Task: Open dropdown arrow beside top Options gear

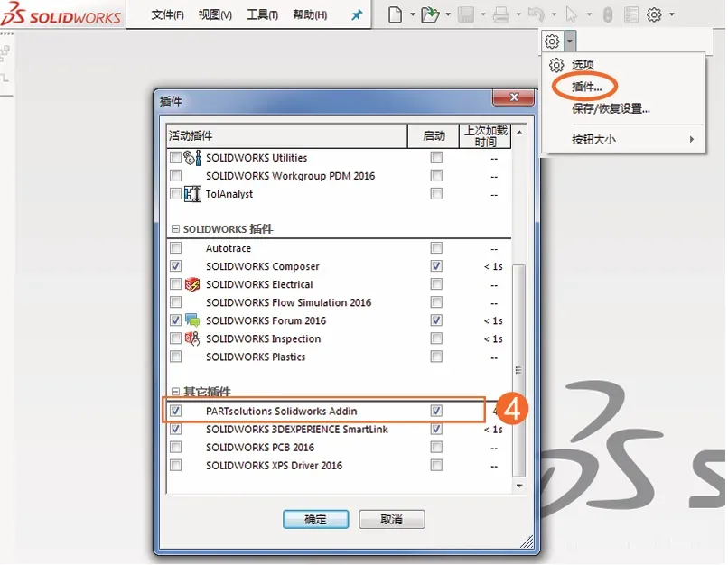Action: tap(672, 14)
